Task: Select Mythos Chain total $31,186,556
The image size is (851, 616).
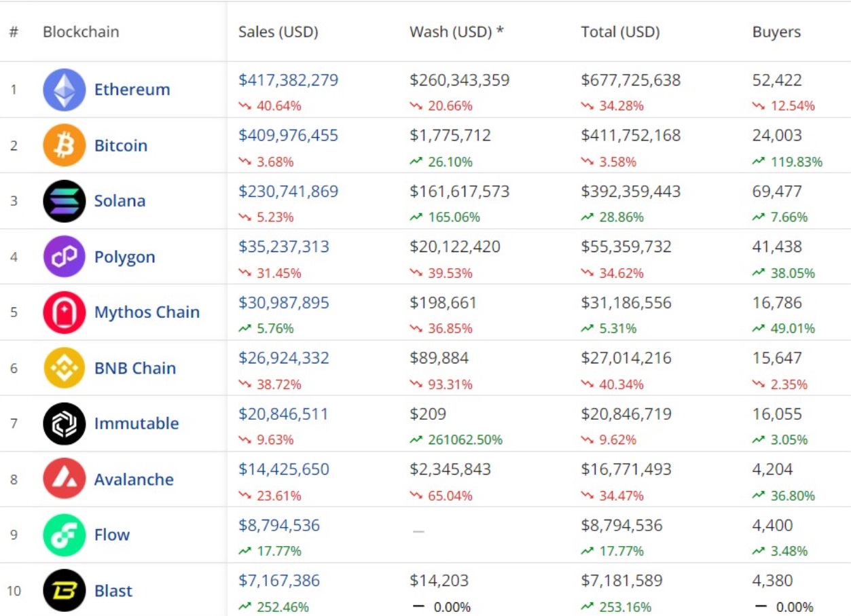Action: click(626, 303)
